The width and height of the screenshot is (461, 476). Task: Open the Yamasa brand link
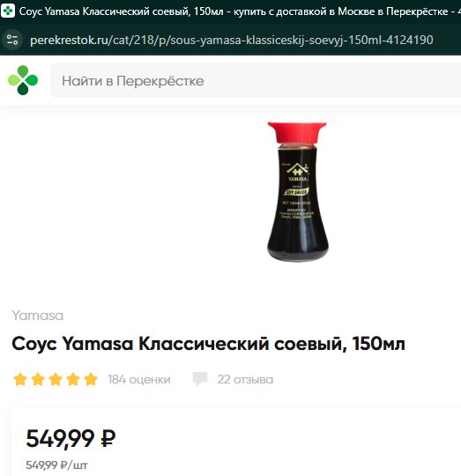[38, 316]
